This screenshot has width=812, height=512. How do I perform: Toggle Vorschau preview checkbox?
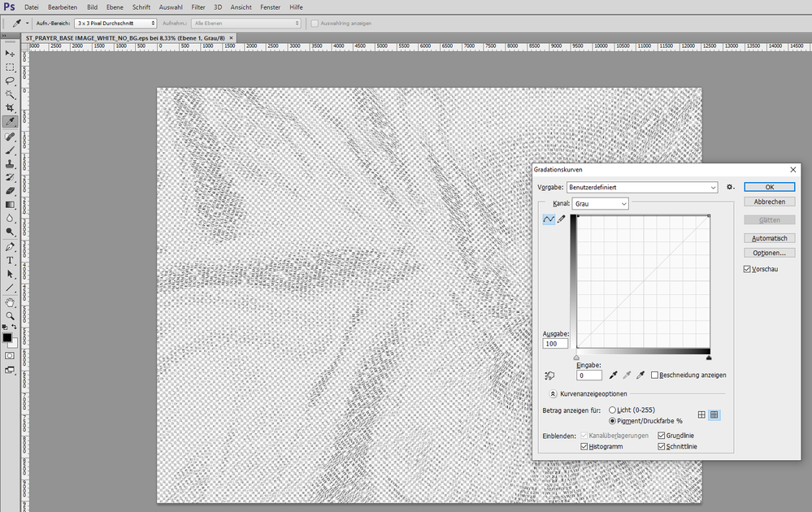coord(747,269)
